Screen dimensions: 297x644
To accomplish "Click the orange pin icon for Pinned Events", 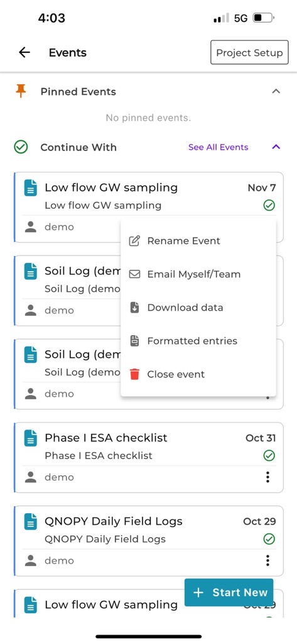I will [x=21, y=91].
